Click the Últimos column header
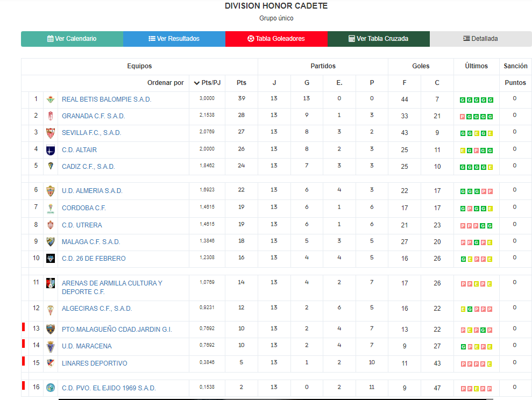The height and width of the screenshot is (400, 532). click(x=477, y=66)
